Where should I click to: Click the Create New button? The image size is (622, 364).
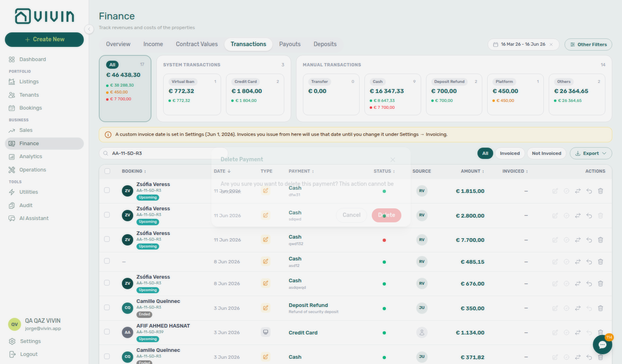[x=44, y=39]
